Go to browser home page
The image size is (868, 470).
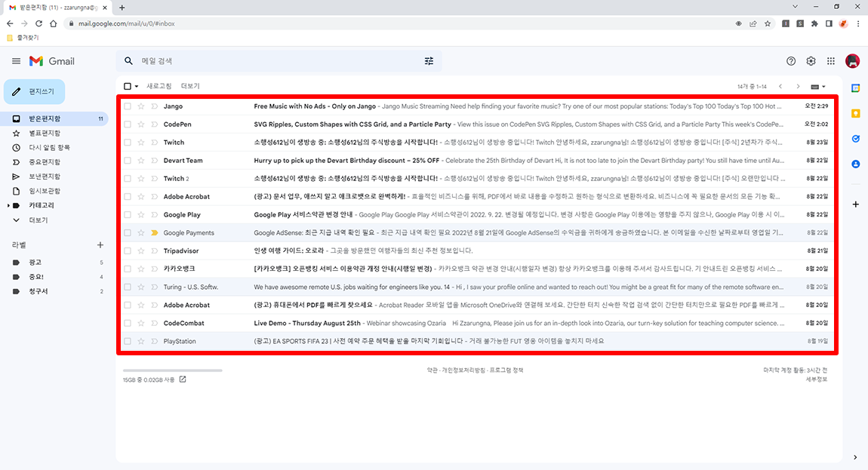[x=53, y=23]
